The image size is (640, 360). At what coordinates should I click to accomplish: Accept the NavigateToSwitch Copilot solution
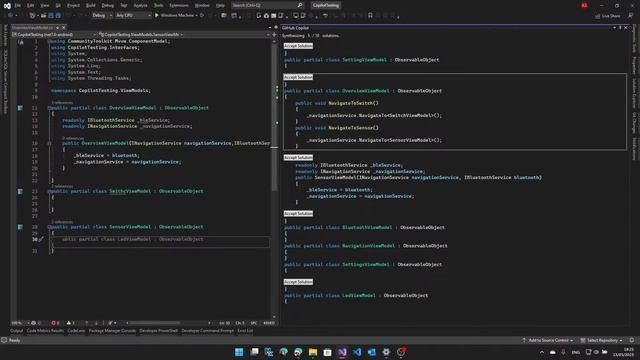click(x=298, y=77)
